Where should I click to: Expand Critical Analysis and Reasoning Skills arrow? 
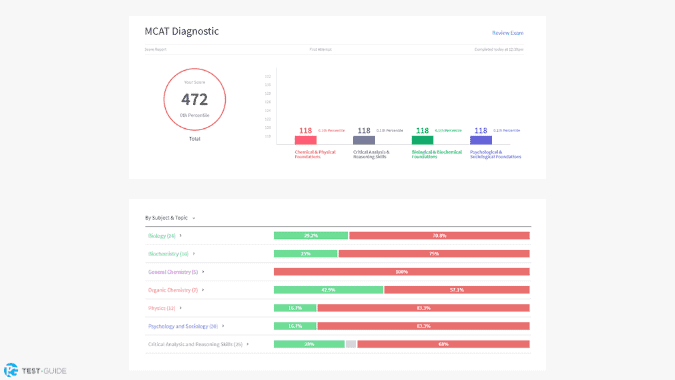248,344
